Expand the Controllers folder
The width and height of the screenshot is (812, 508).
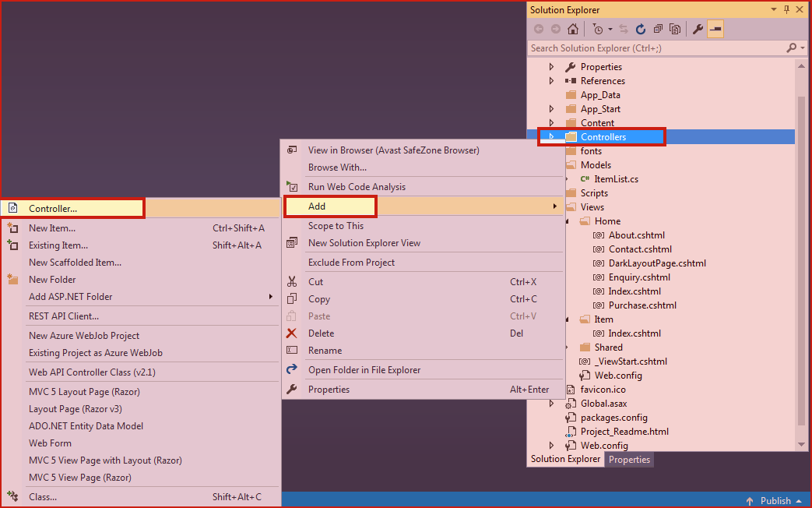coord(551,137)
